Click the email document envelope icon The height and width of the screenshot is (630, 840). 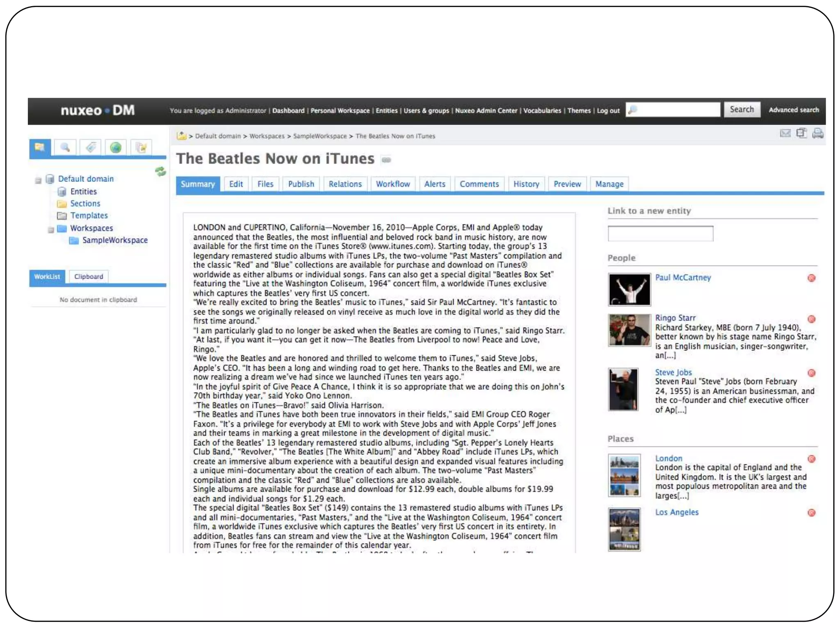pos(785,133)
